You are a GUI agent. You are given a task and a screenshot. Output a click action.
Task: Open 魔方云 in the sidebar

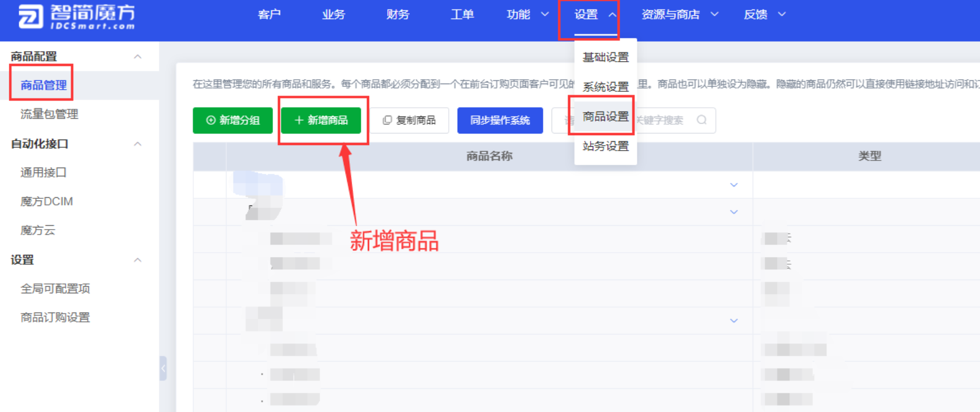point(38,230)
